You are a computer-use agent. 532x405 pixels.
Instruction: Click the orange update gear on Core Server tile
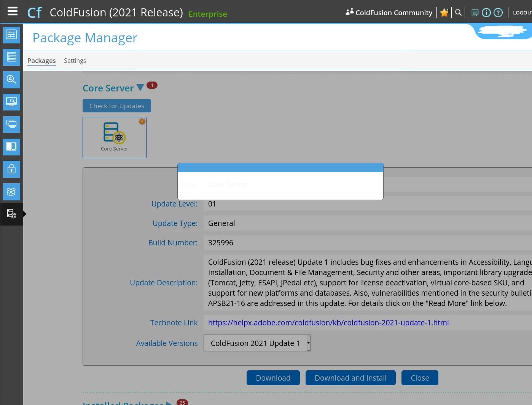click(x=142, y=122)
